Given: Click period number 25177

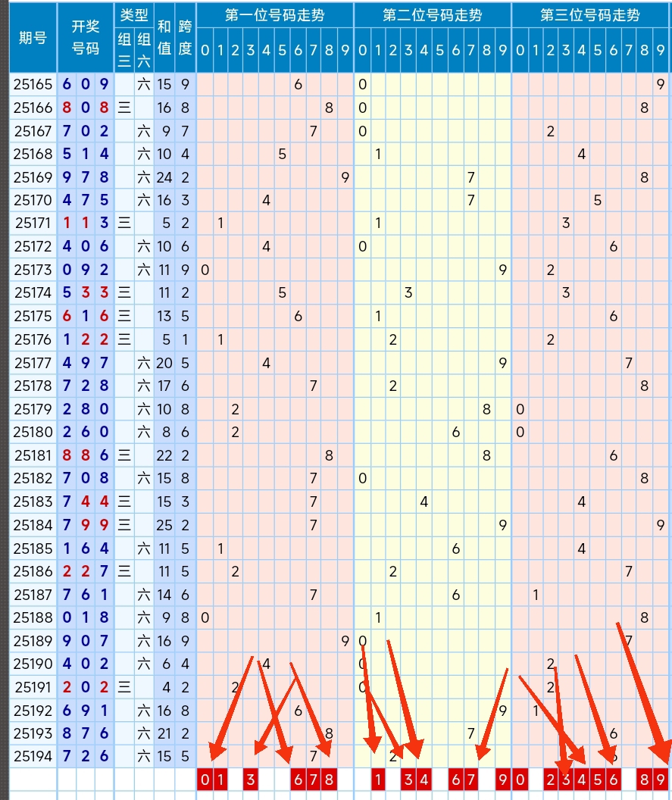Looking at the screenshot, I should [x=33, y=363].
